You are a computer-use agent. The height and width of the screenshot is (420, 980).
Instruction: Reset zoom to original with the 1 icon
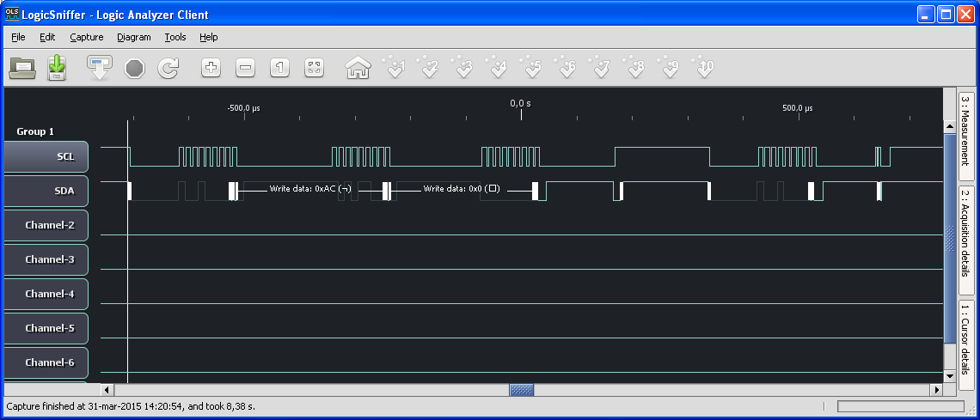pos(280,67)
